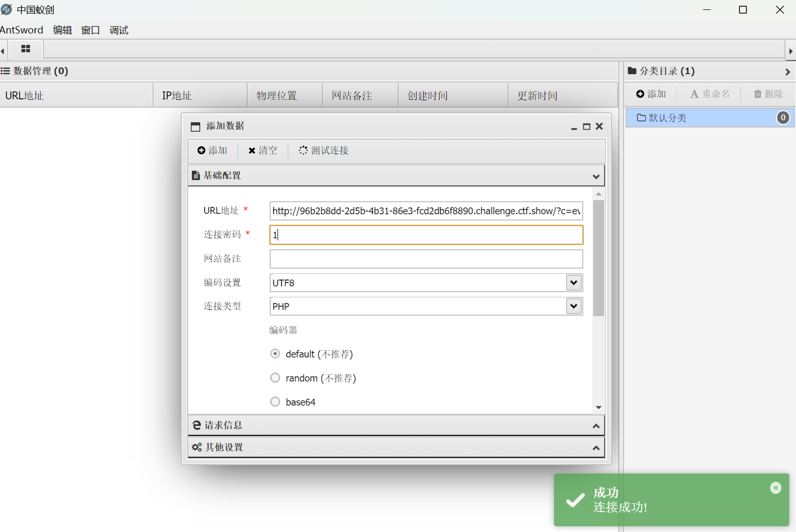Click the 其他设置 gears icon

[x=197, y=447]
